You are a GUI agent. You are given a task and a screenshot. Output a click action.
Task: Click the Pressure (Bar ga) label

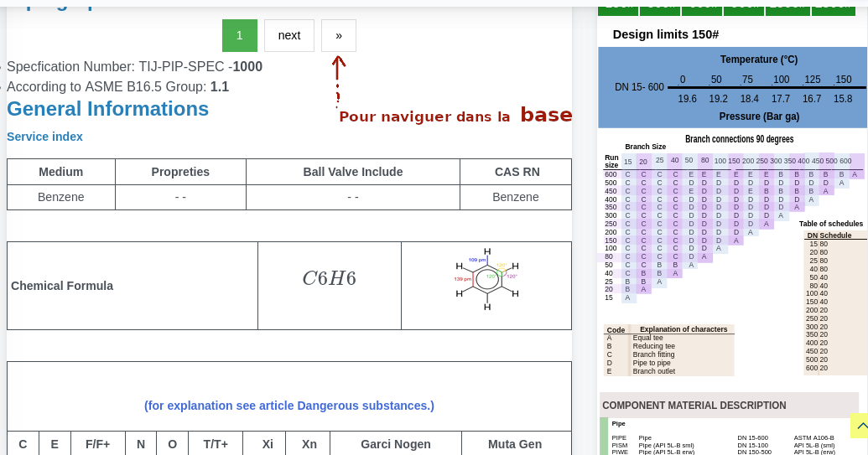(x=759, y=116)
